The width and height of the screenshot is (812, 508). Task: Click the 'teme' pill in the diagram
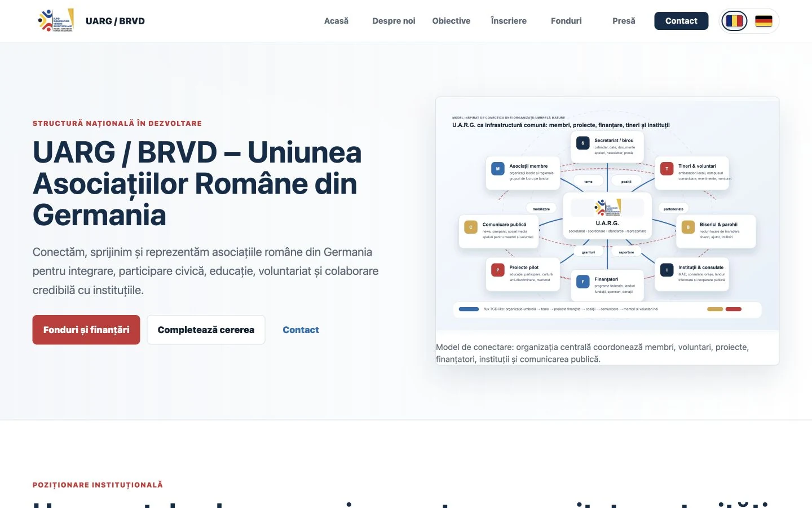tap(588, 182)
